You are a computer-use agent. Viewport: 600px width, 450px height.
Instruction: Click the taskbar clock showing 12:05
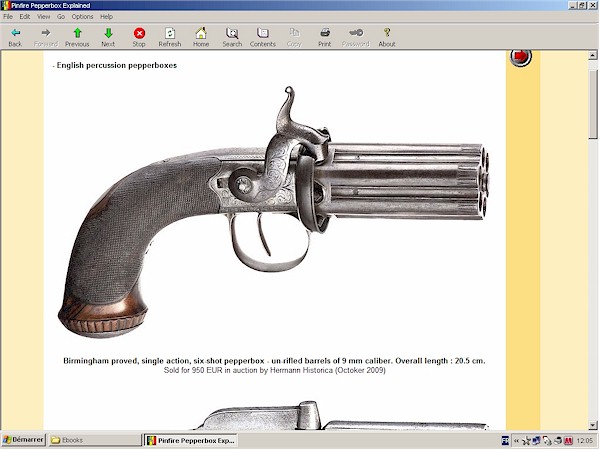pyautogui.click(x=584, y=441)
